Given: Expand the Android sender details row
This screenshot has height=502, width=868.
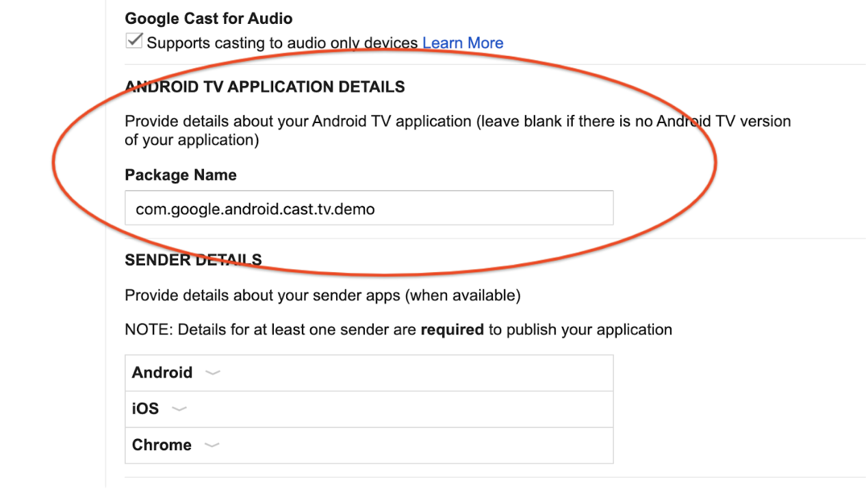Looking at the screenshot, I should (212, 373).
